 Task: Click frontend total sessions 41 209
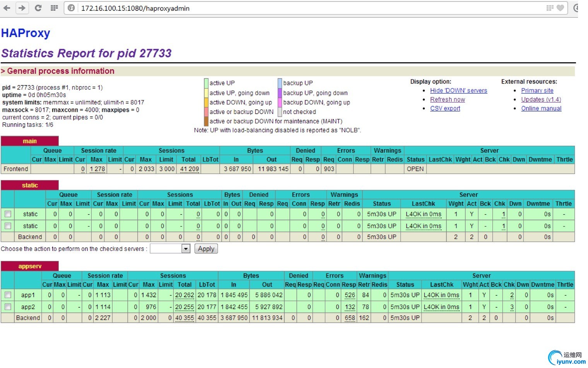pos(190,169)
